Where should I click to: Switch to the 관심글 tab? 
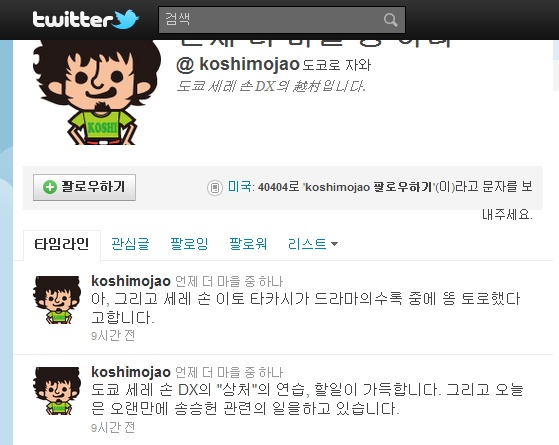click(x=130, y=244)
